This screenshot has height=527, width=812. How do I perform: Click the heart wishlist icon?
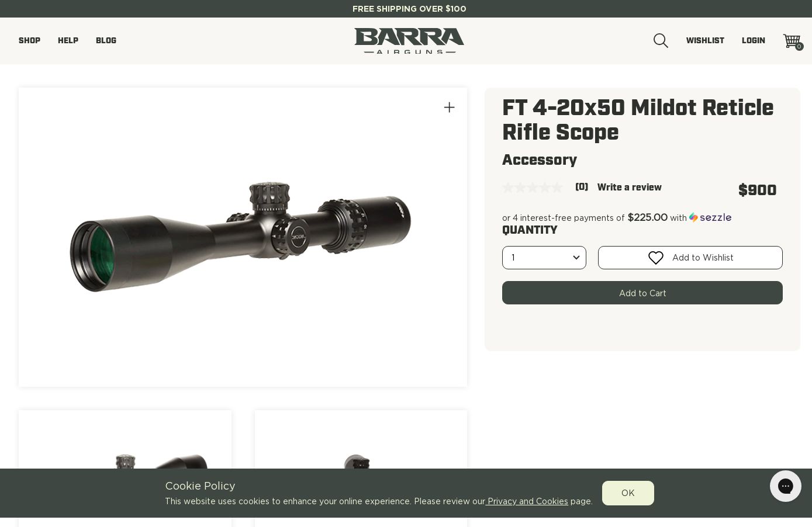point(656,258)
